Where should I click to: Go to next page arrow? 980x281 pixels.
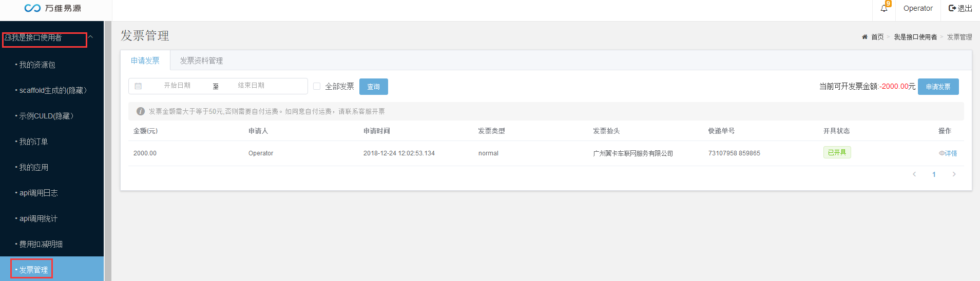click(x=954, y=174)
